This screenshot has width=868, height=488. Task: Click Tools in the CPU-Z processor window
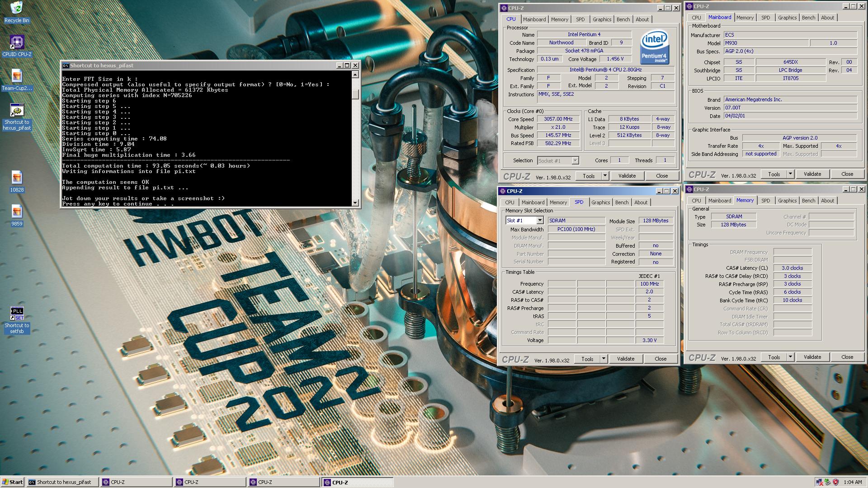[589, 176]
